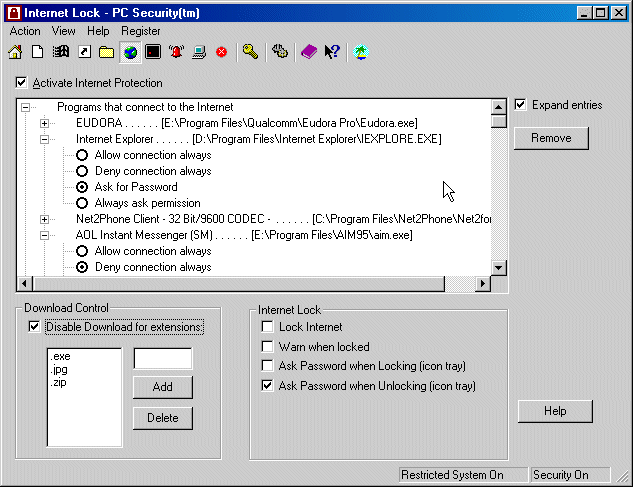Check Ask Password when Locking option
Image resolution: width=633 pixels, height=487 pixels.
267,365
